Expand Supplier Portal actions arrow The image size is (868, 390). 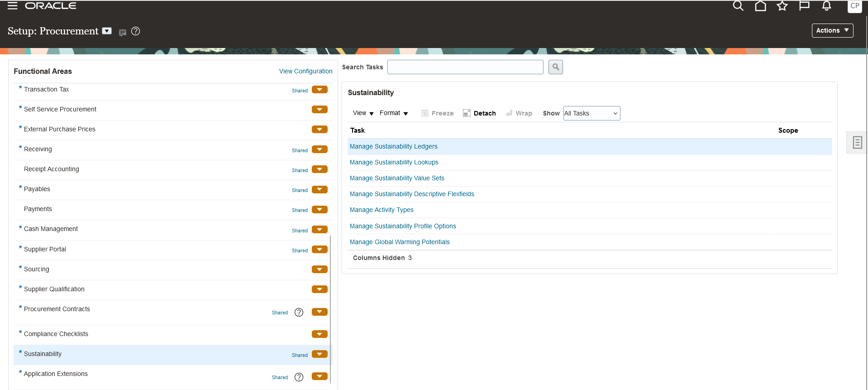320,250
